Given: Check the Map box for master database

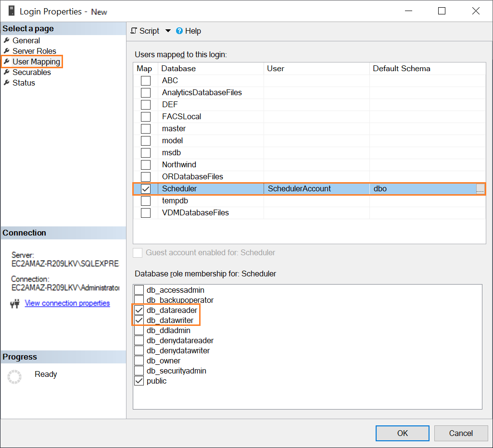Looking at the screenshot, I should click(146, 129).
